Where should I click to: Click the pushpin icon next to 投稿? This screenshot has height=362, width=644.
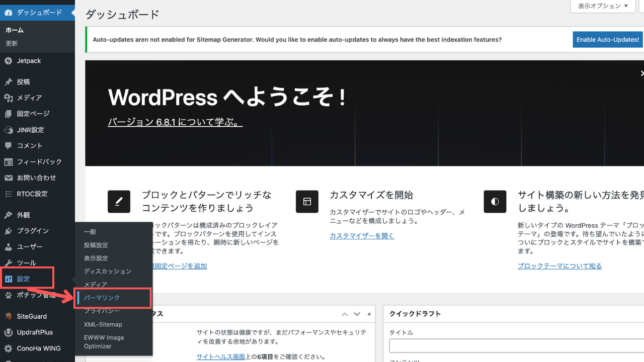pos(8,82)
